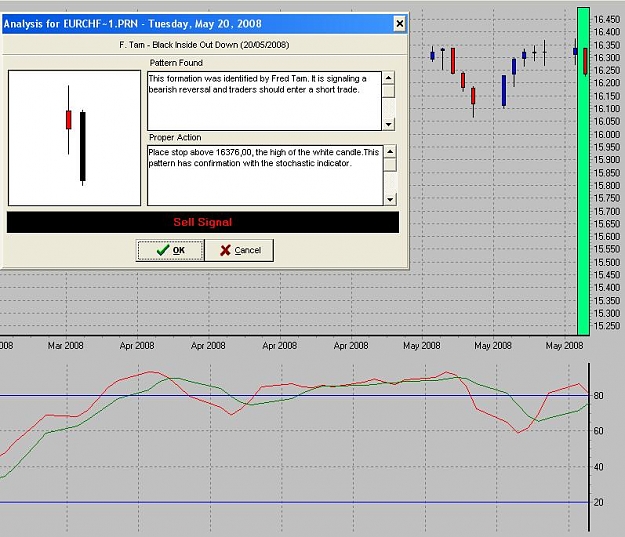Click the stochastic 60 level label
Viewport: 625px width, 537px height.
[598, 431]
